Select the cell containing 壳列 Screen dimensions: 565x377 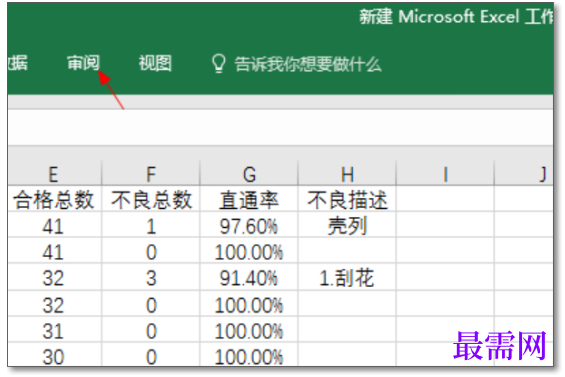pyautogui.click(x=347, y=225)
